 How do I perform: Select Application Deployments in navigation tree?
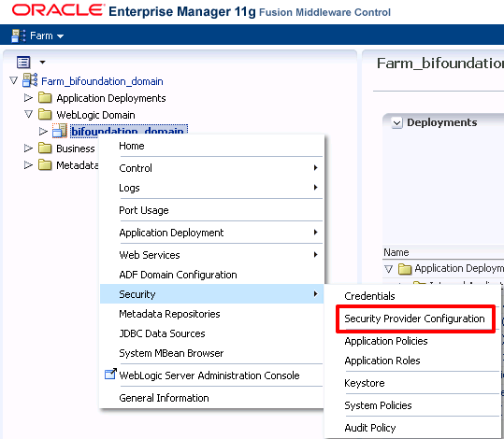(x=111, y=98)
